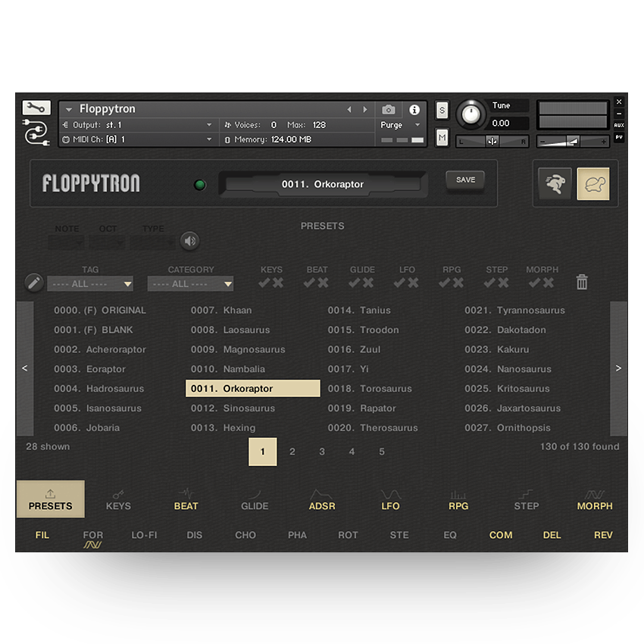The width and height of the screenshot is (644, 644).
Task: Click the camera snapshot icon
Action: [388, 110]
